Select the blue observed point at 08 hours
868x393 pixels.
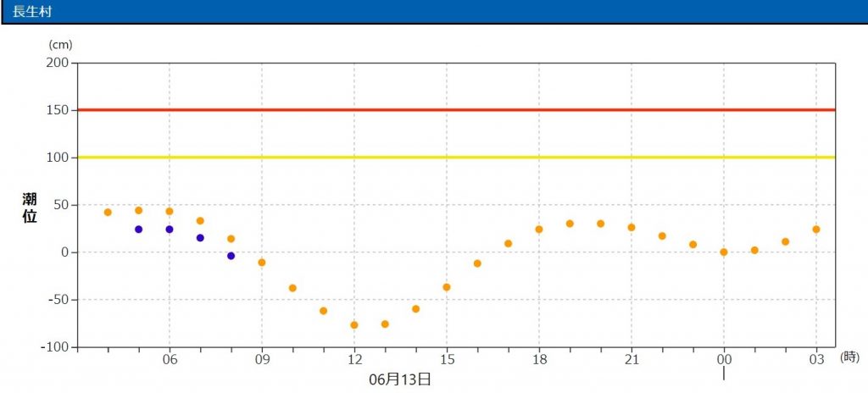click(231, 256)
